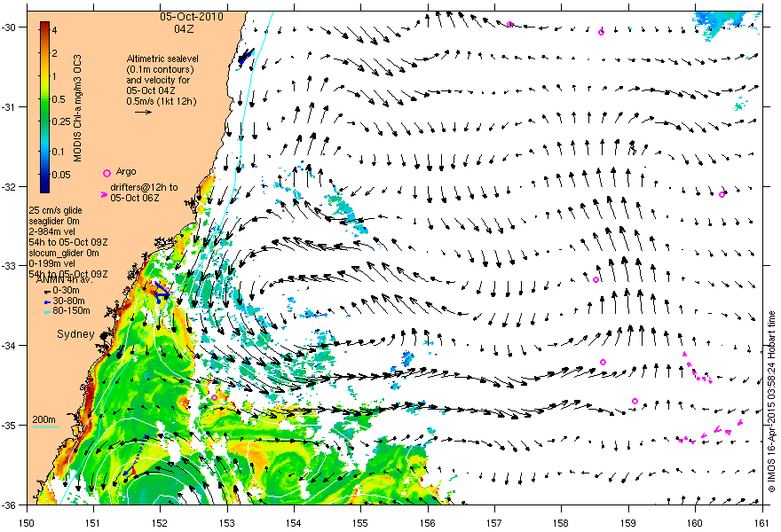The width and height of the screenshot is (781, 532).
Task: Click the '0.5m/s (1kt 12h)' scale text
Action: point(161,101)
